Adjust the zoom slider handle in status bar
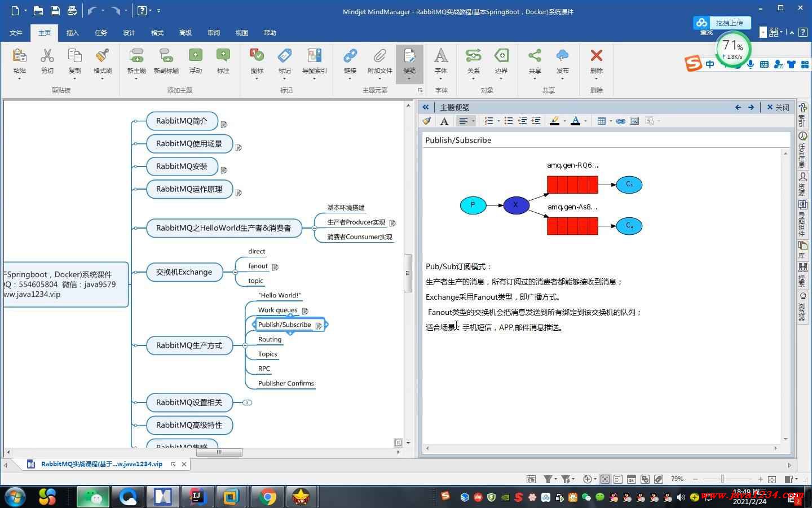 [722, 479]
